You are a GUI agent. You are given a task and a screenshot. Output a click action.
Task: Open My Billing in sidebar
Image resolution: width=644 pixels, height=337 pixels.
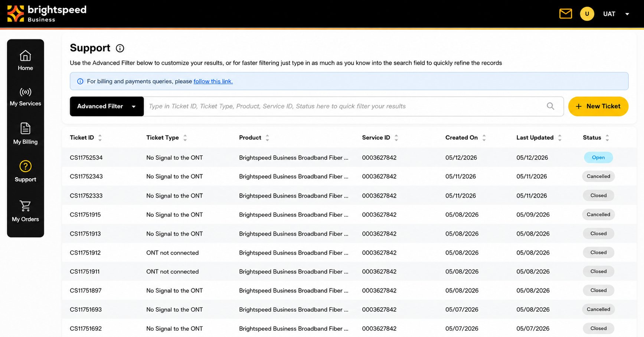point(25,133)
